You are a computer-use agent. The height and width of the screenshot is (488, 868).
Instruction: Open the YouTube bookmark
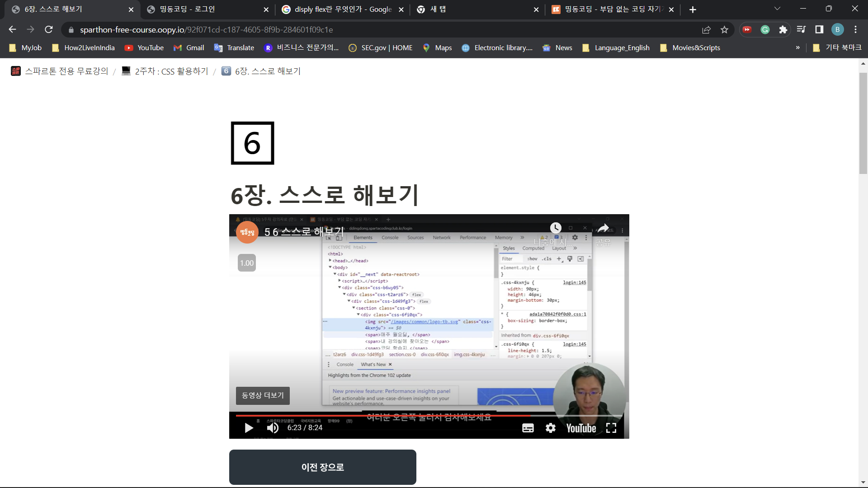point(145,47)
